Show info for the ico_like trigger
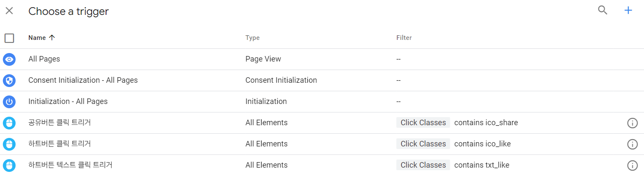Viewport: 644px width, 174px height. pyautogui.click(x=632, y=144)
